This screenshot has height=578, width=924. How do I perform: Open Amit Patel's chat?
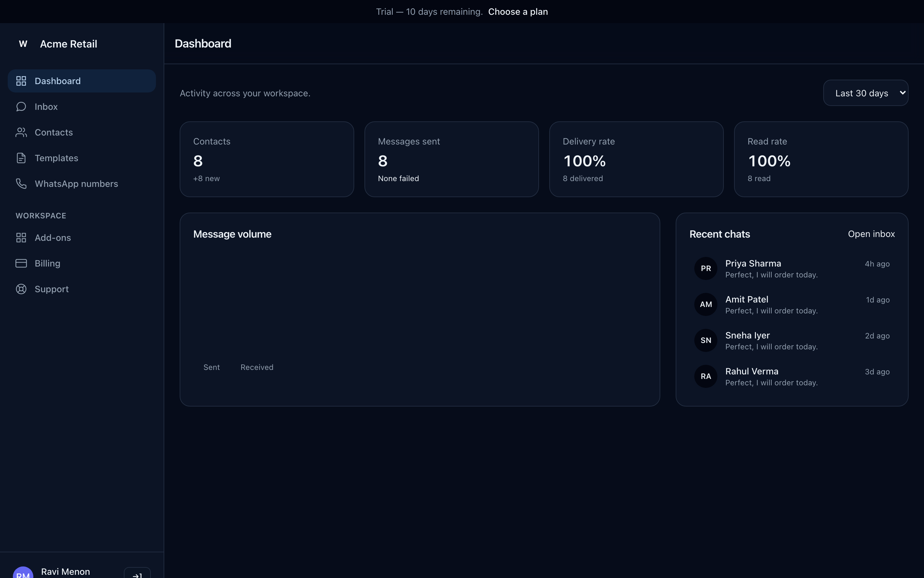(792, 304)
